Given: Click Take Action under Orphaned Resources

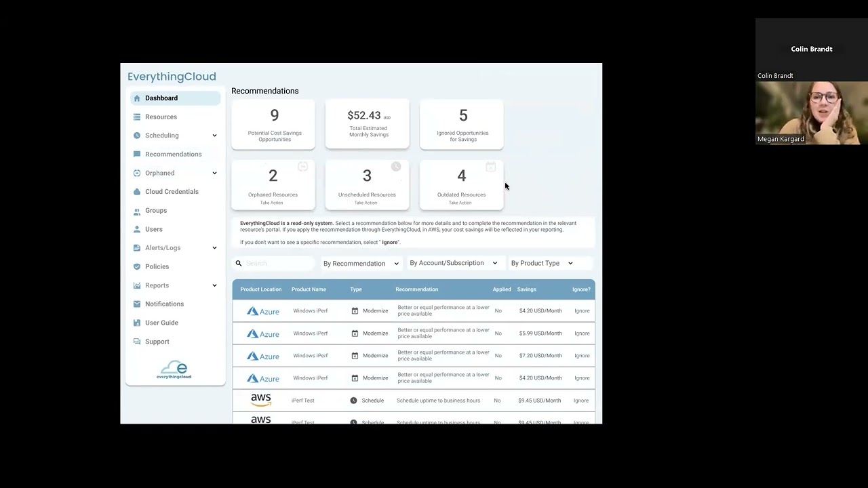Looking at the screenshot, I should [272, 203].
